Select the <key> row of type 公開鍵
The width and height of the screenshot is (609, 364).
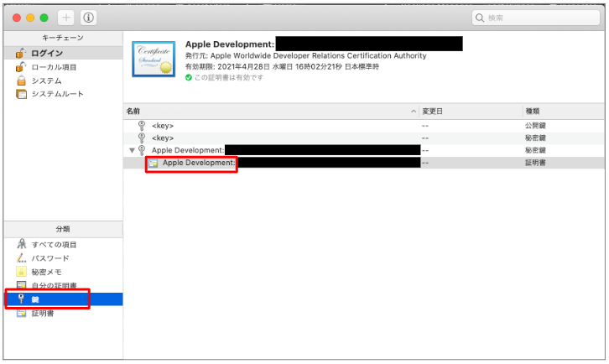pos(364,126)
